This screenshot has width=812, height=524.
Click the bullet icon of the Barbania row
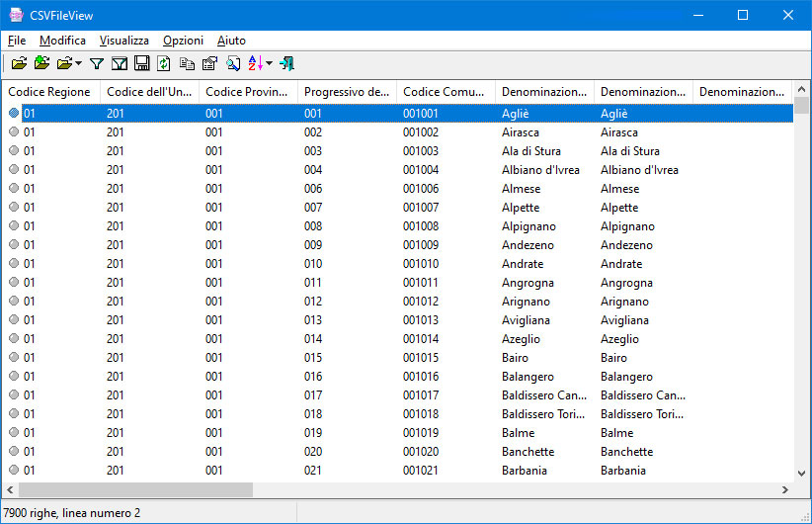[x=14, y=470]
